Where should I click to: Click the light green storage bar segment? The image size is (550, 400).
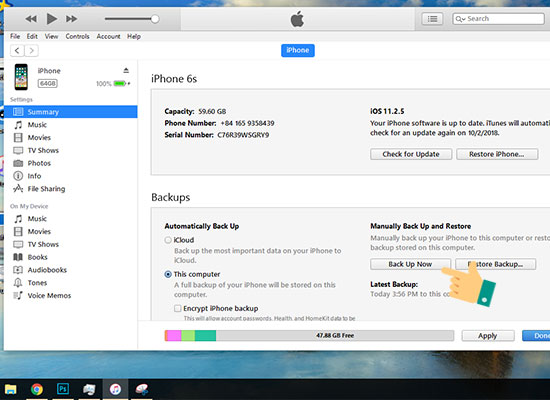[188, 335]
